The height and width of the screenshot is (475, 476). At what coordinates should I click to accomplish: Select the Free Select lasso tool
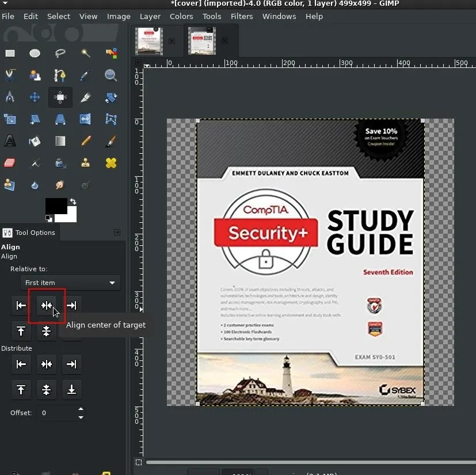(60, 54)
